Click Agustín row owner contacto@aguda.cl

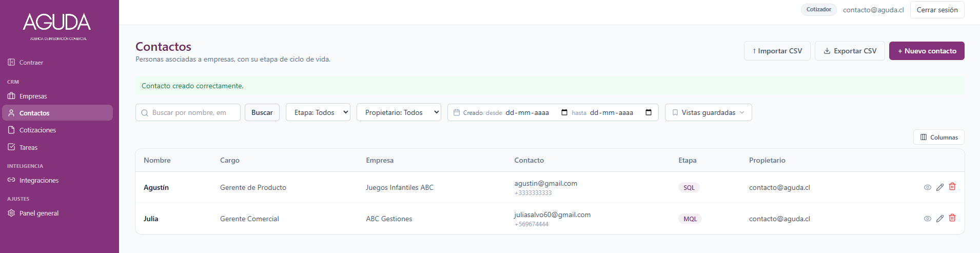[x=779, y=187]
